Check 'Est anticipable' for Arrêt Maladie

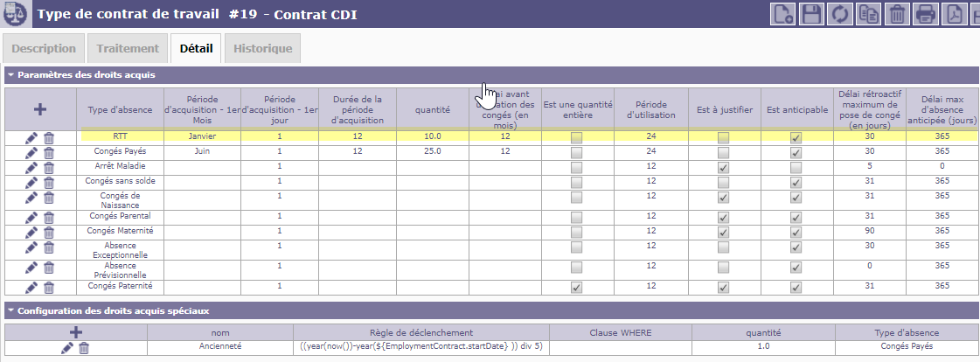tap(796, 168)
